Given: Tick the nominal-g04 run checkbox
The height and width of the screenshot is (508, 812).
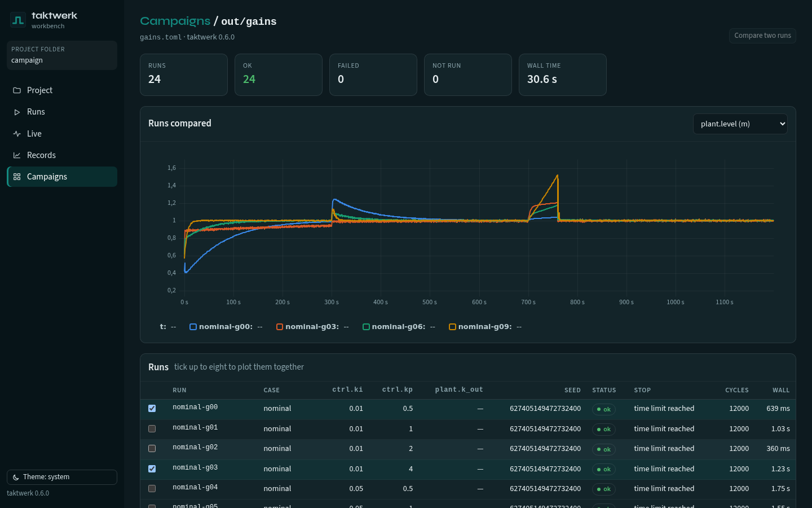Looking at the screenshot, I should point(152,489).
